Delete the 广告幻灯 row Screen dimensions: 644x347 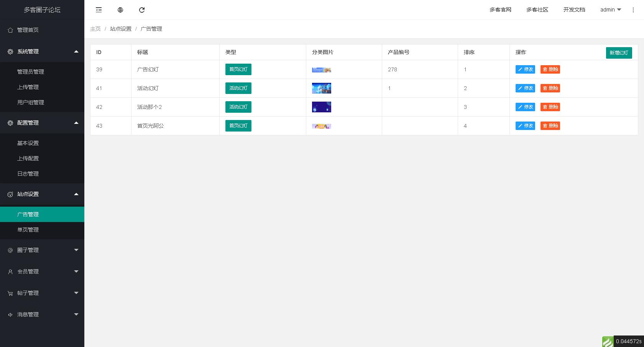click(550, 69)
